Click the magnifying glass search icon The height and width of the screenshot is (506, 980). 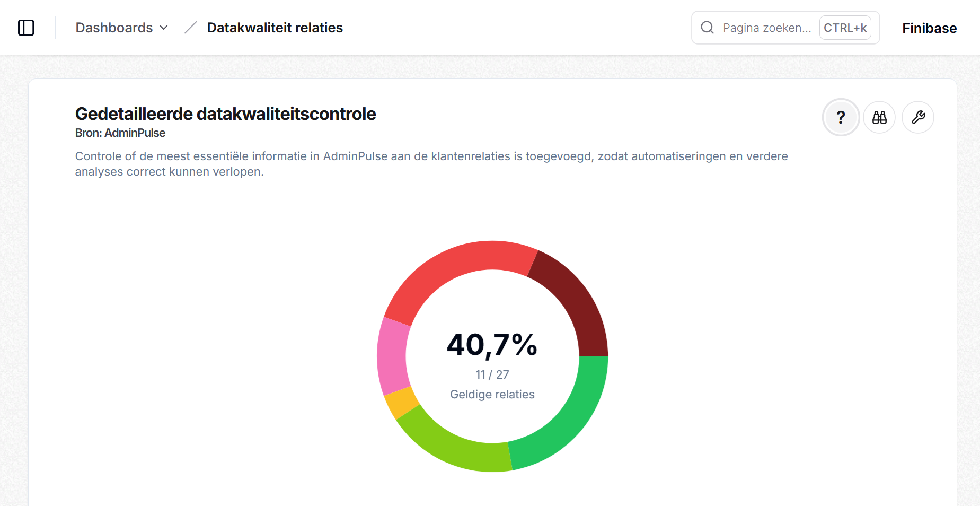708,28
